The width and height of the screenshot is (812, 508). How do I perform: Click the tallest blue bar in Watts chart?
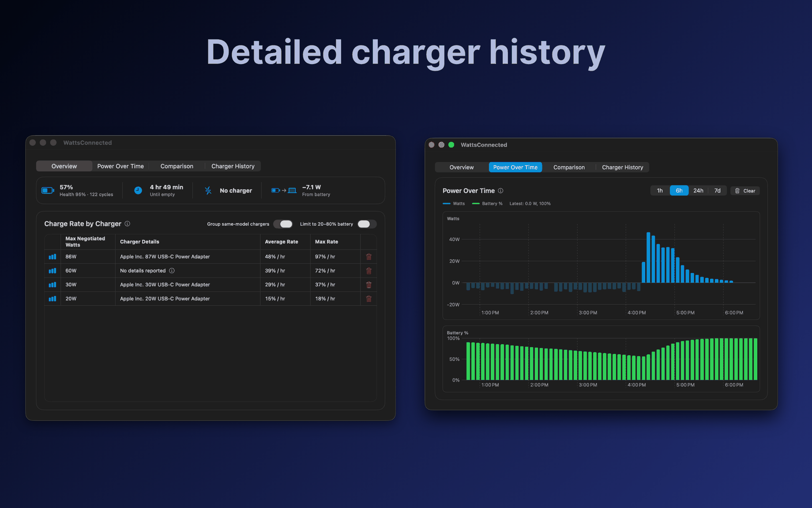[648, 258]
